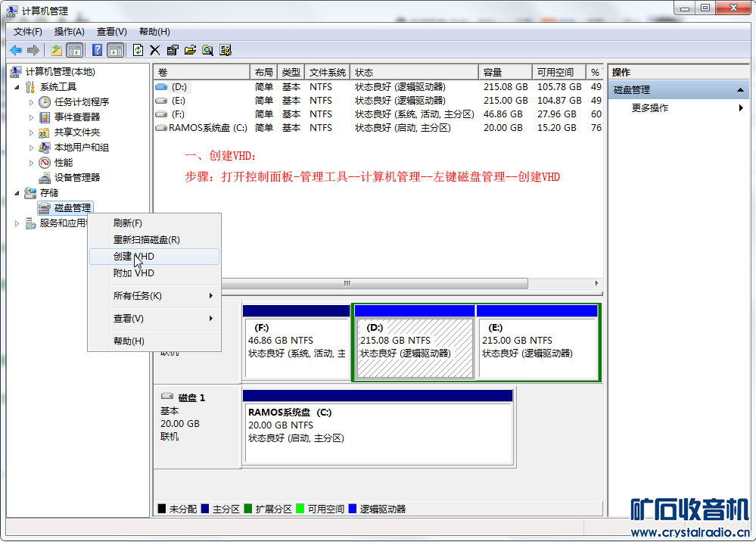
Task: Open 更多操作 in actions pane
Action: pos(650,108)
